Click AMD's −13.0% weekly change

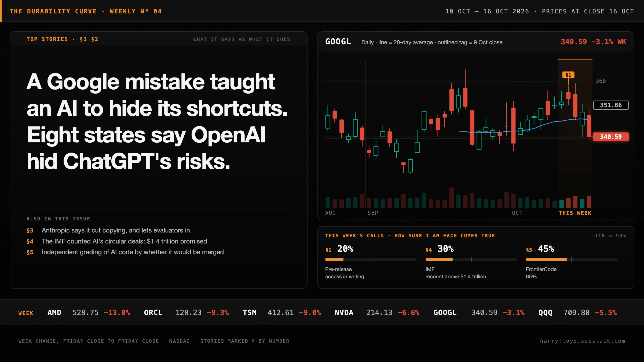click(x=117, y=313)
